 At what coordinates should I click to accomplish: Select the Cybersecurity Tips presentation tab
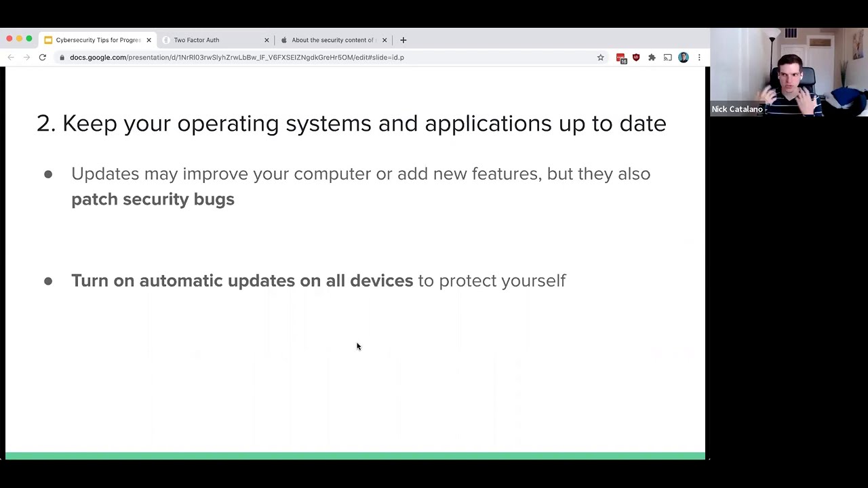tap(95, 40)
